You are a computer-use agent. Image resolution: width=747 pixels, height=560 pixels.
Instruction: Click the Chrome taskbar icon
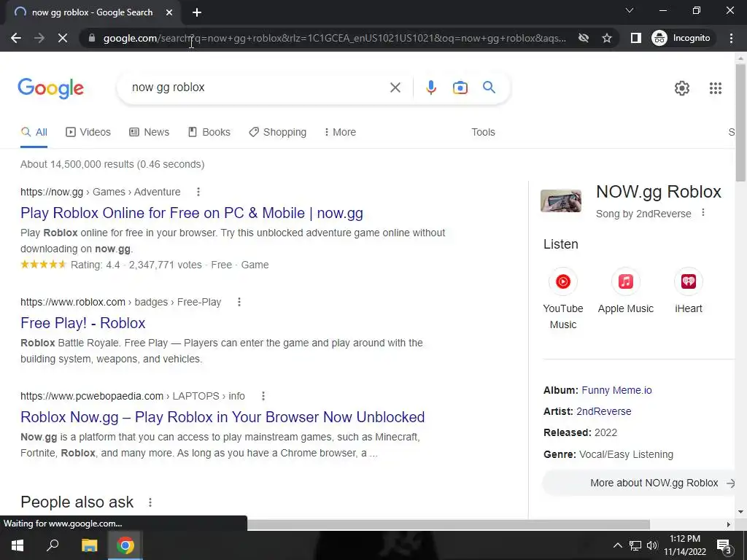pos(125,545)
